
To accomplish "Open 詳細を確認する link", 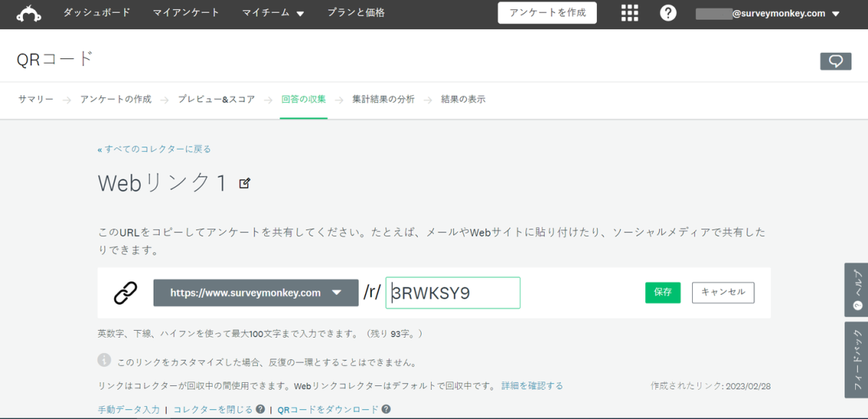I will [x=532, y=386].
